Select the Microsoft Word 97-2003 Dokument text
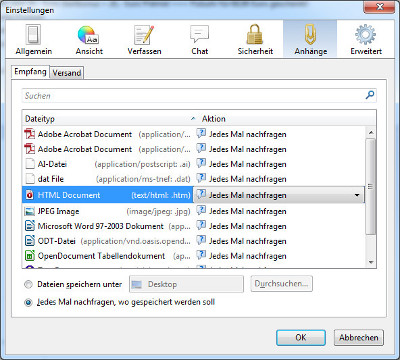The height and width of the screenshot is (360, 400). tap(101, 226)
